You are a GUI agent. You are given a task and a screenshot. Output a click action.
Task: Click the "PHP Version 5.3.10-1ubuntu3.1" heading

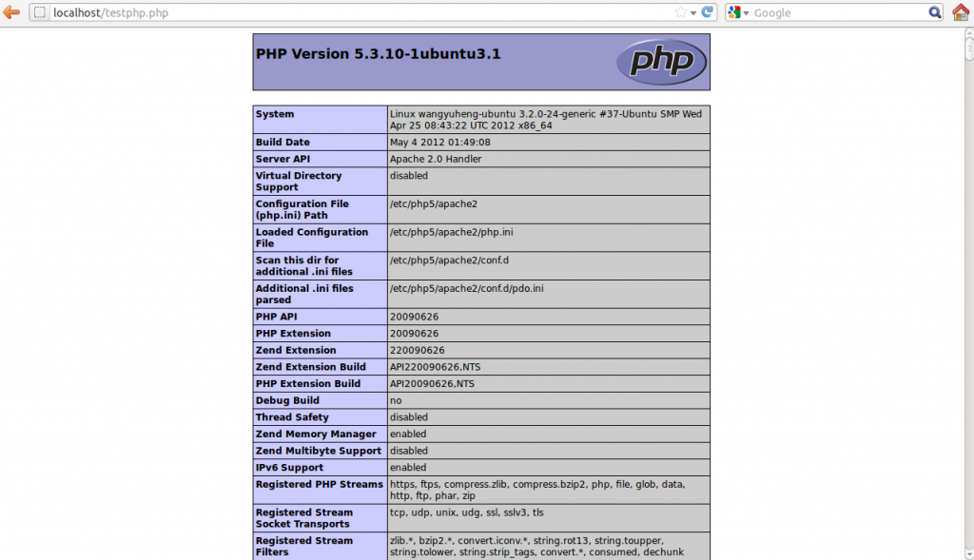coord(379,54)
